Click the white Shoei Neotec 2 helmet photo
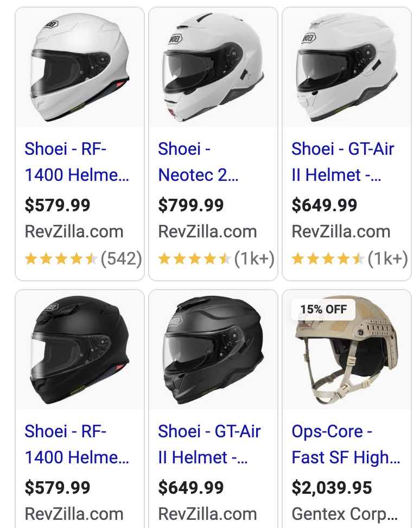Screen dimensions: 420x528 tap(213, 67)
